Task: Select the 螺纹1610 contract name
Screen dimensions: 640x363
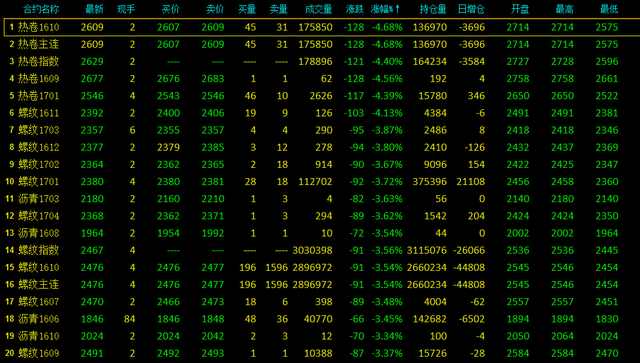Action: (x=39, y=267)
